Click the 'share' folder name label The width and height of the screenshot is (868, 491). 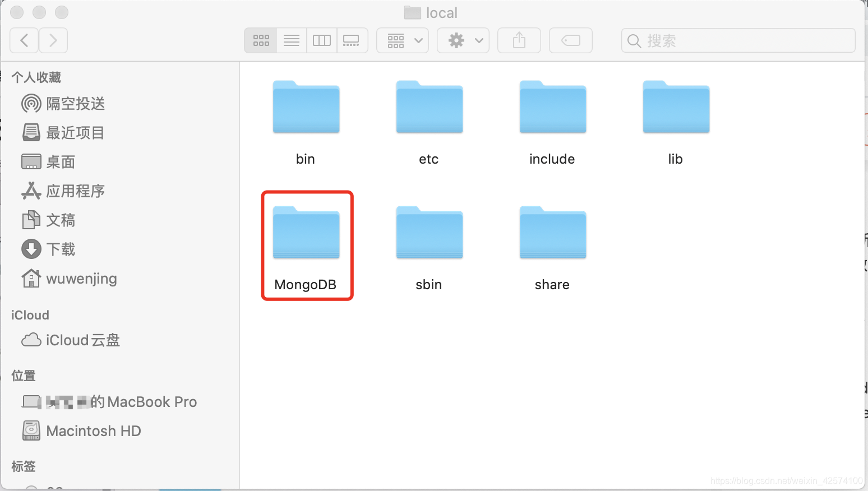click(552, 285)
